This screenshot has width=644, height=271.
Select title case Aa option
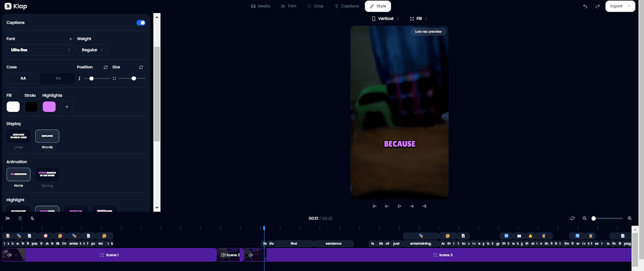tap(58, 78)
